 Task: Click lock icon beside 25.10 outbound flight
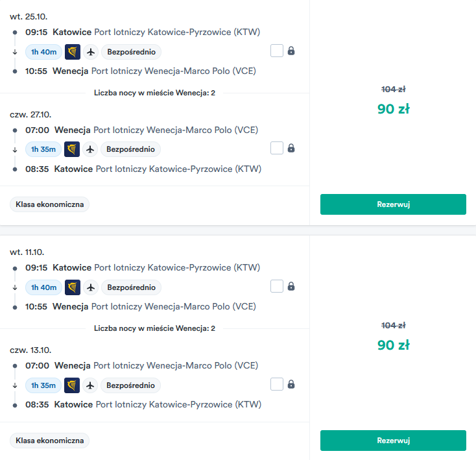pos(291,51)
